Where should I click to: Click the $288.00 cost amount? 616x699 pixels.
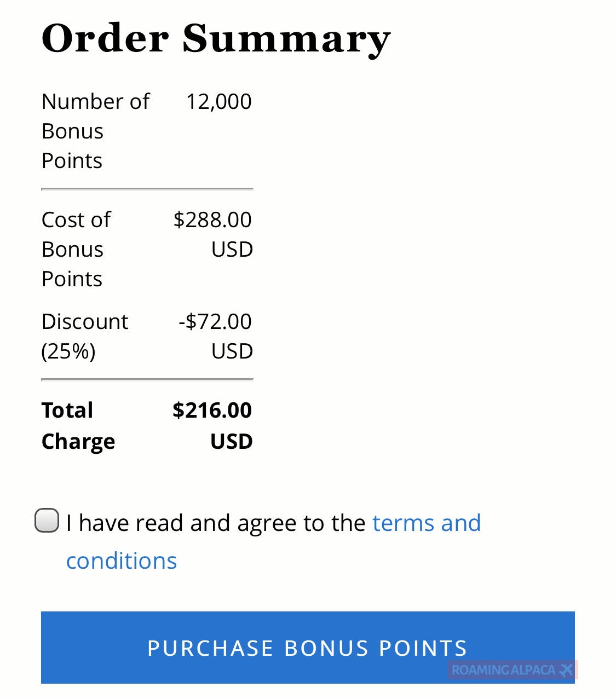click(x=212, y=219)
